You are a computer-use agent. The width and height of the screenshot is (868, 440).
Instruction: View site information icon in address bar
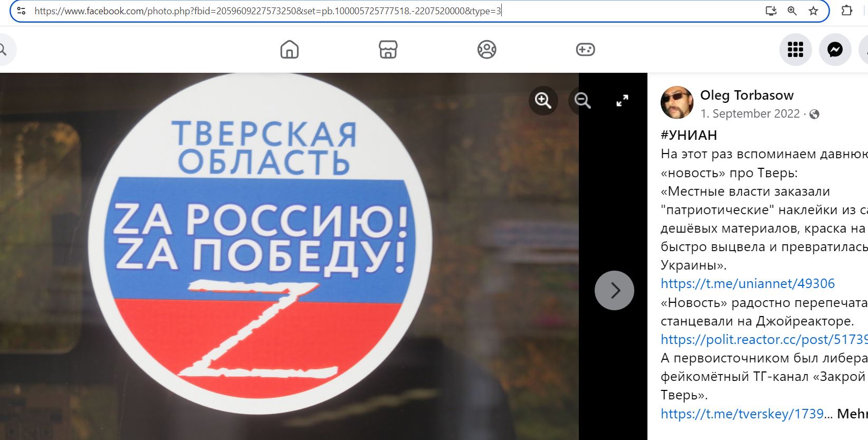click(x=21, y=11)
